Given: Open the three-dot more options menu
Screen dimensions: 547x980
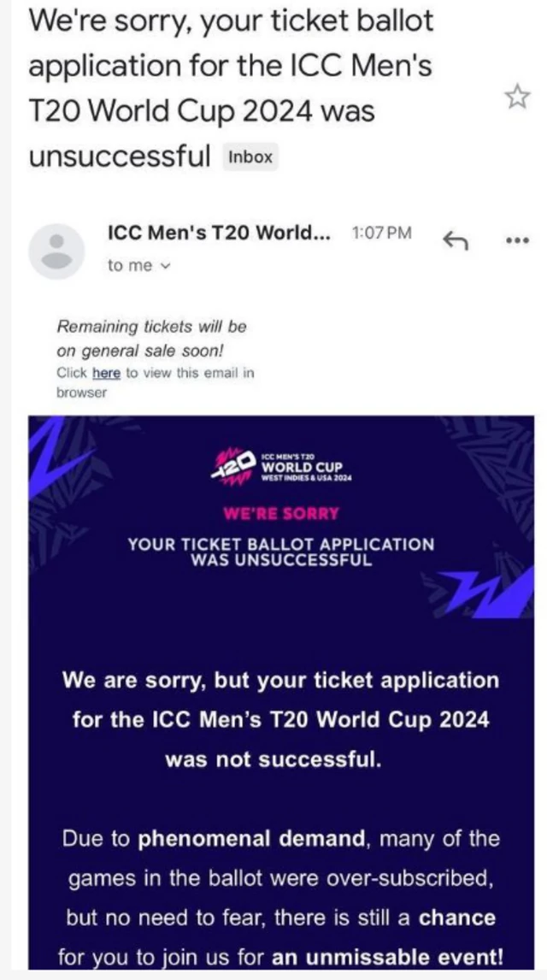Looking at the screenshot, I should pos(517,240).
